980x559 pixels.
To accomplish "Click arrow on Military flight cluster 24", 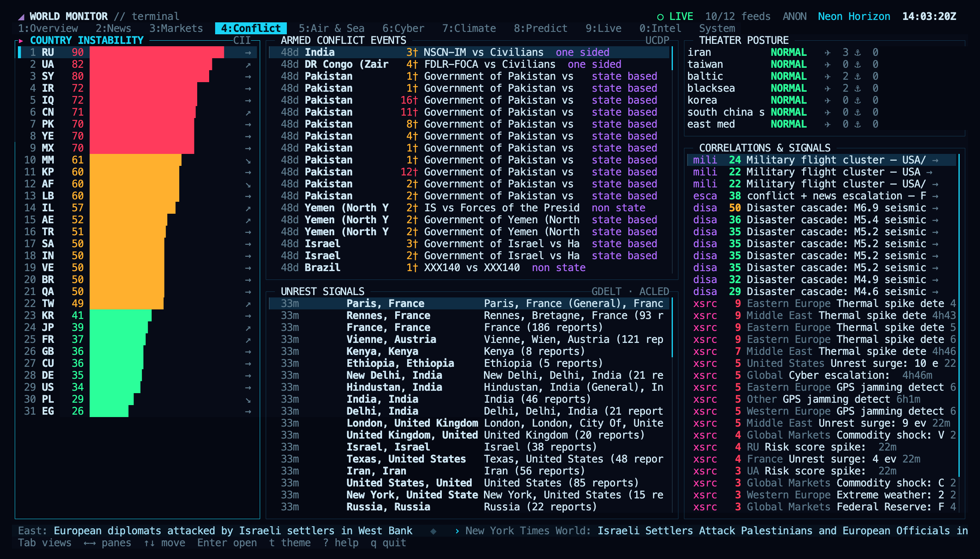I will point(935,160).
